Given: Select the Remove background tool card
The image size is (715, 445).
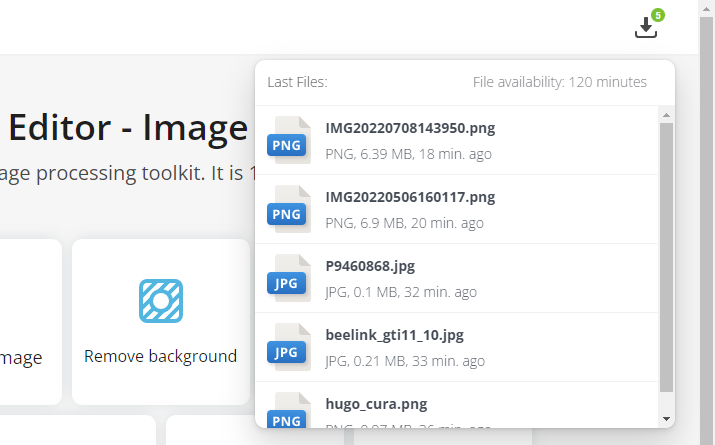Looking at the screenshot, I should 161,322.
